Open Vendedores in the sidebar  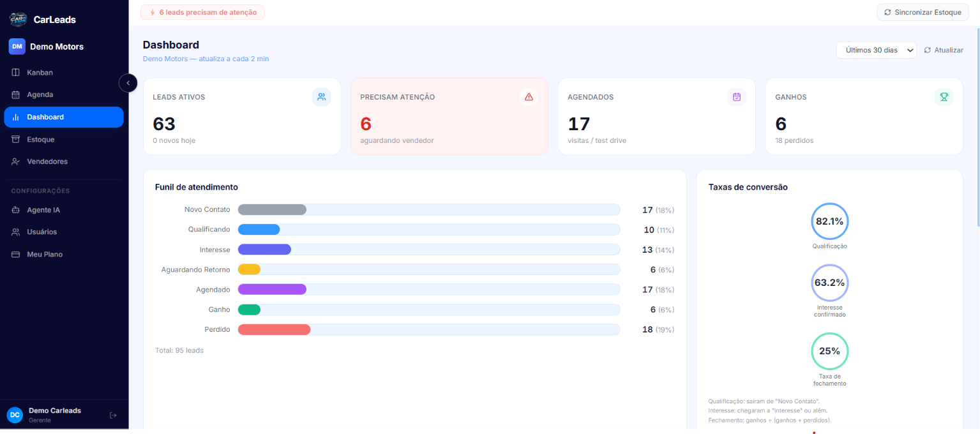(x=64, y=161)
